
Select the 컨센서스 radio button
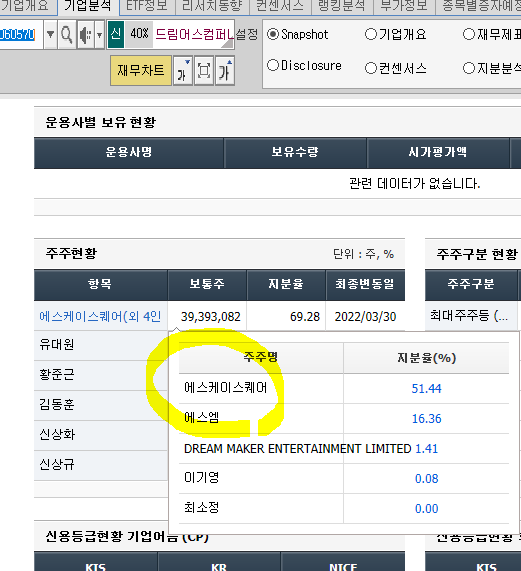[x=371, y=68]
